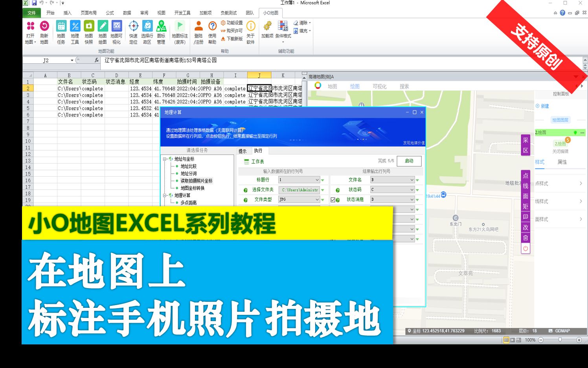Switch to the 提示 tab in dialog

243,151
